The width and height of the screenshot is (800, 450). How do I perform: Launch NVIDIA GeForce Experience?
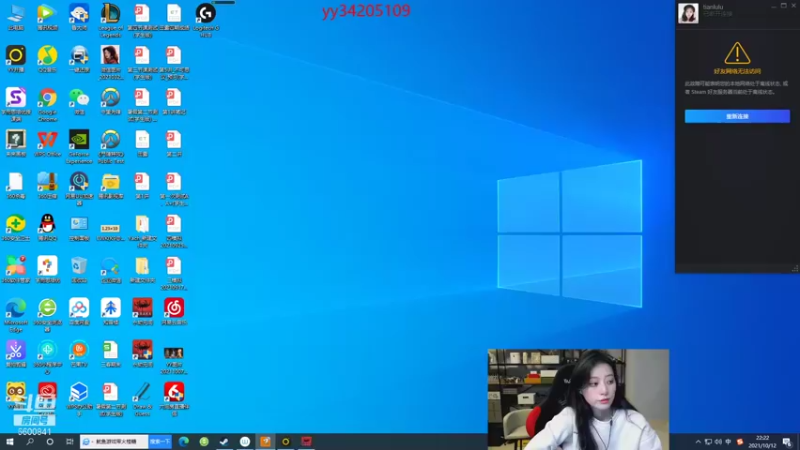point(79,140)
